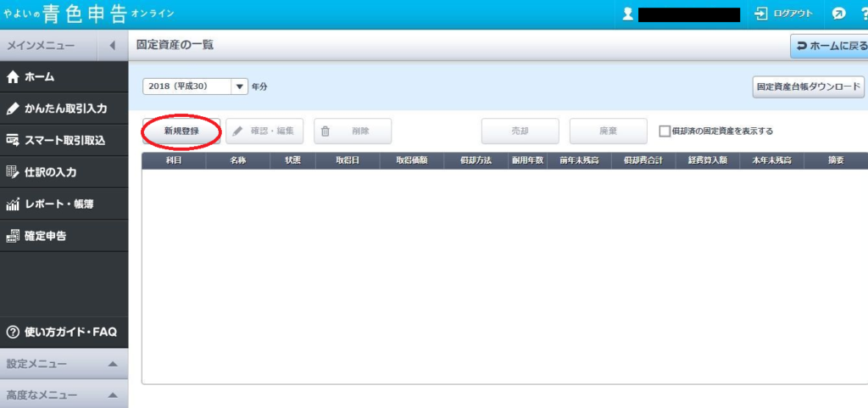Click 固定資産台帳ダウンロード button
This screenshot has height=408, width=868.
pos(808,87)
